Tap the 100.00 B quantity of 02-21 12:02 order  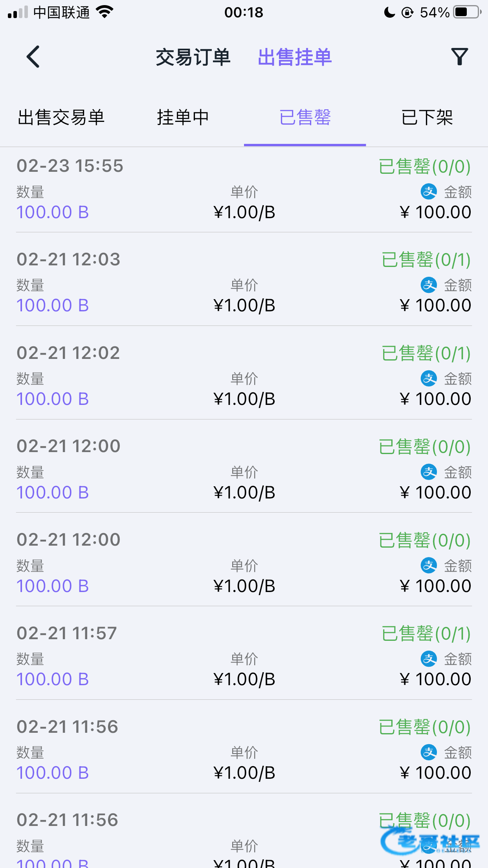click(53, 399)
